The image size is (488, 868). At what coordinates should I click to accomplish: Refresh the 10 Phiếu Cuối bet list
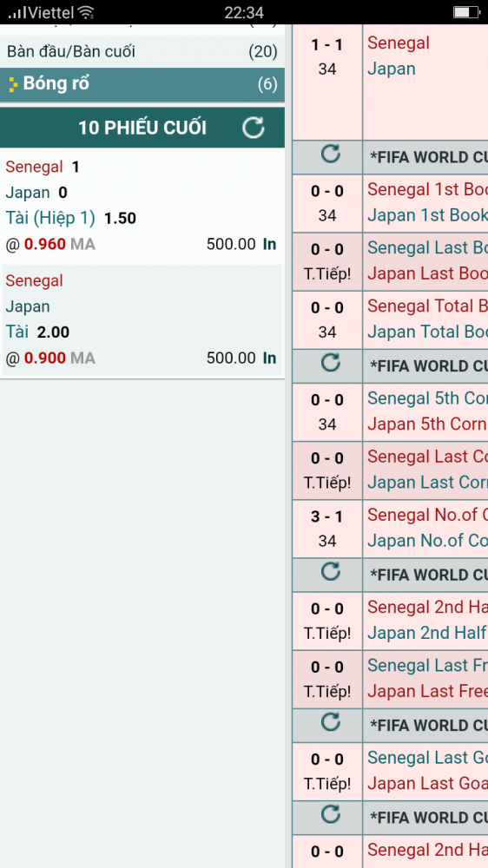(254, 128)
